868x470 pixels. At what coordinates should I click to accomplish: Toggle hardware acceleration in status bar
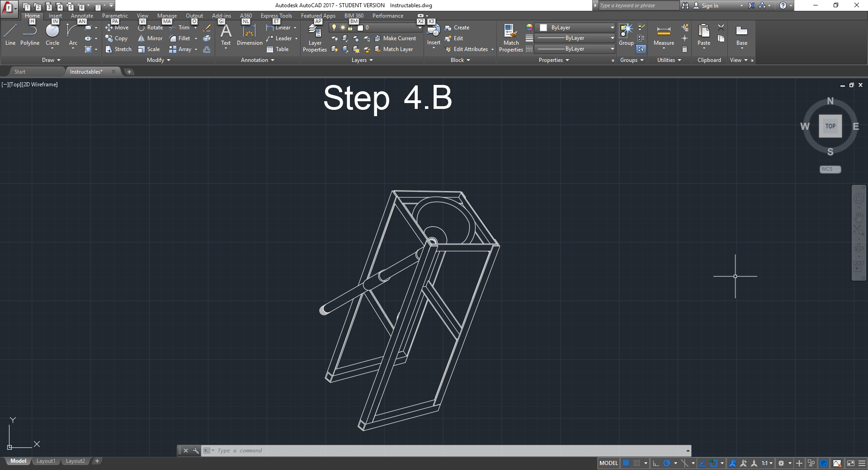pyautogui.click(x=824, y=463)
